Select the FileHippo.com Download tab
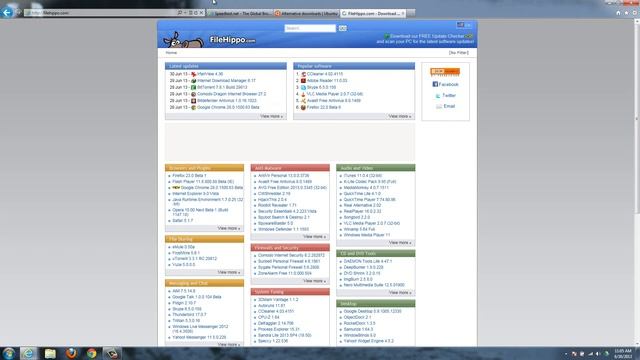This screenshot has width=640, height=360. (372, 13)
